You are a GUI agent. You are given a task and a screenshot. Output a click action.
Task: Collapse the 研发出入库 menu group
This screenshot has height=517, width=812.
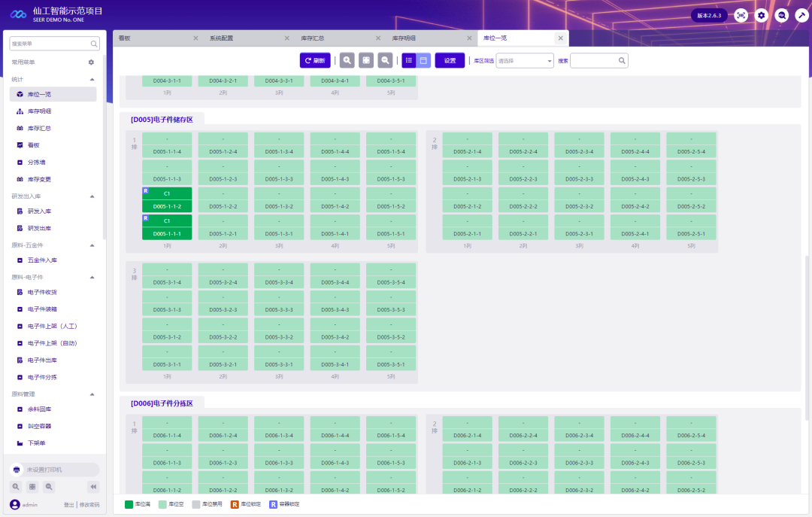pos(92,196)
